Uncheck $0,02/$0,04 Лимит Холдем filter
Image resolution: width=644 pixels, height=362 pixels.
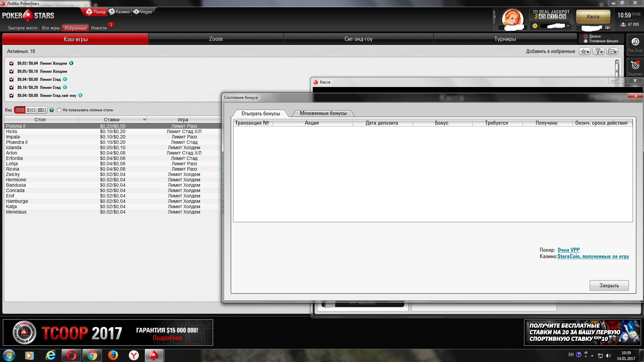11,63
